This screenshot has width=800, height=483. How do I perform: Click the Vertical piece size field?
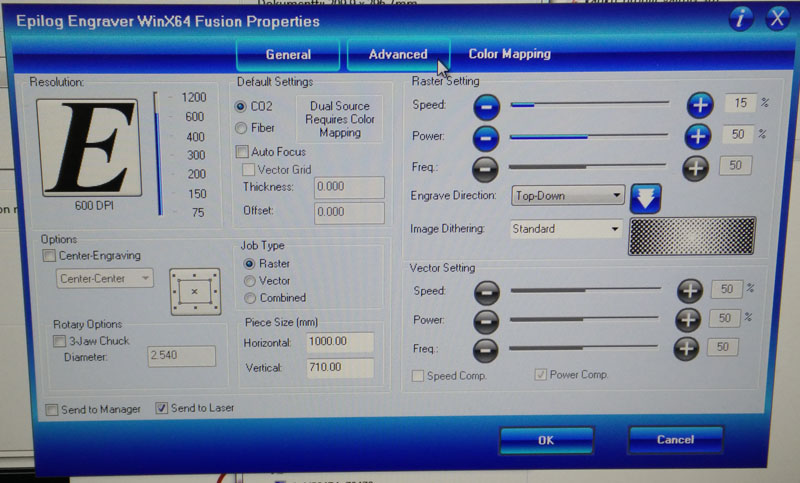point(340,368)
